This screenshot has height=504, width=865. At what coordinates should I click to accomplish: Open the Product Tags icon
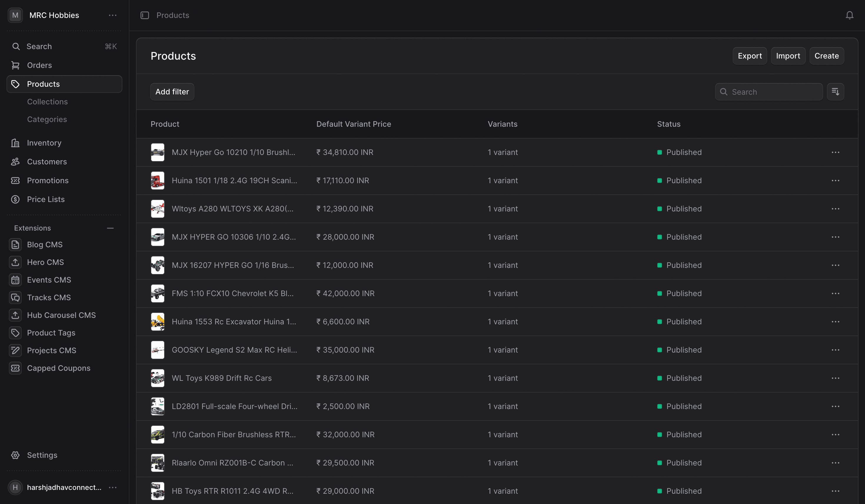click(15, 333)
